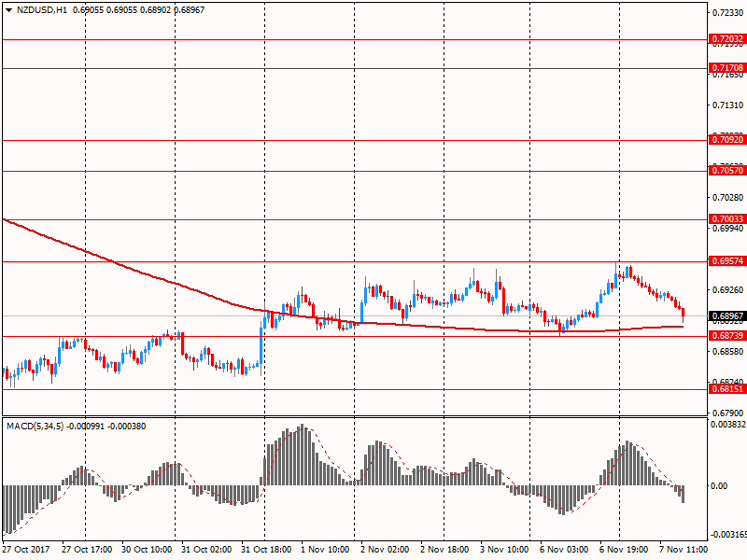The height and width of the screenshot is (560, 747).
Task: Click the 0.67900 price scale value
Action: click(728, 413)
